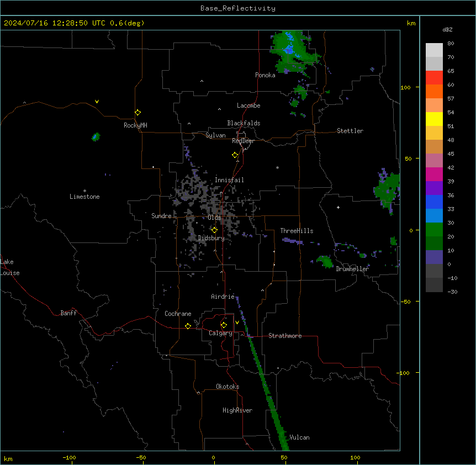Image resolution: width=476 pixels, height=465 pixels.
Task: Click the Stettler label
Action: coord(350,131)
